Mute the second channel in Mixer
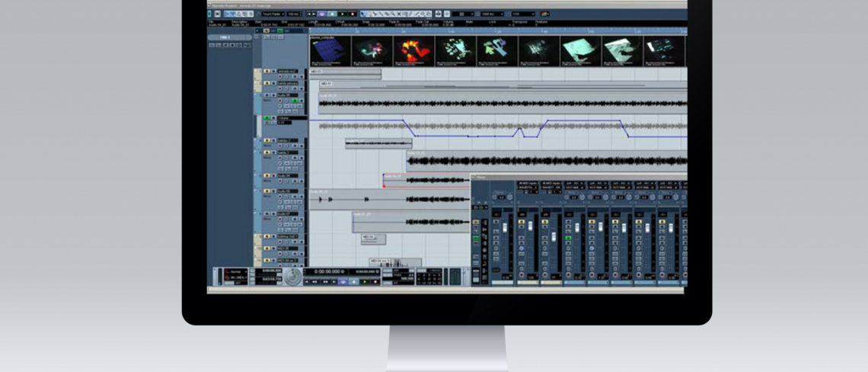The image size is (868, 372). click(522, 222)
